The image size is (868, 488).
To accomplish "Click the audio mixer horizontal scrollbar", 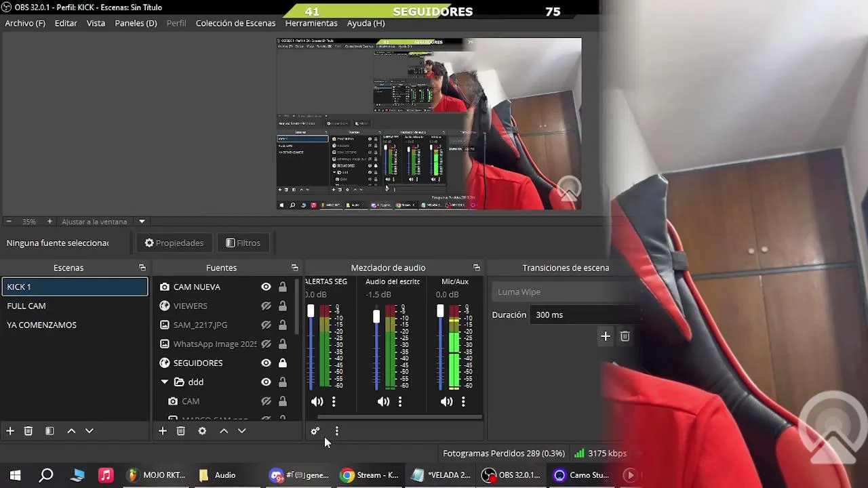I will point(399,417).
